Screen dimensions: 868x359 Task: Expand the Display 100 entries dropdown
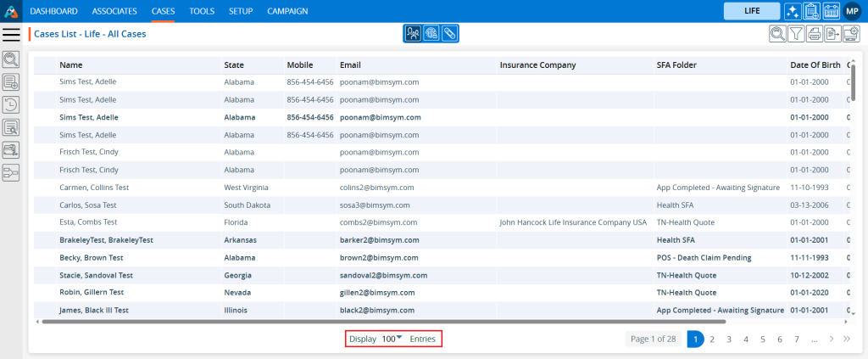coord(392,339)
